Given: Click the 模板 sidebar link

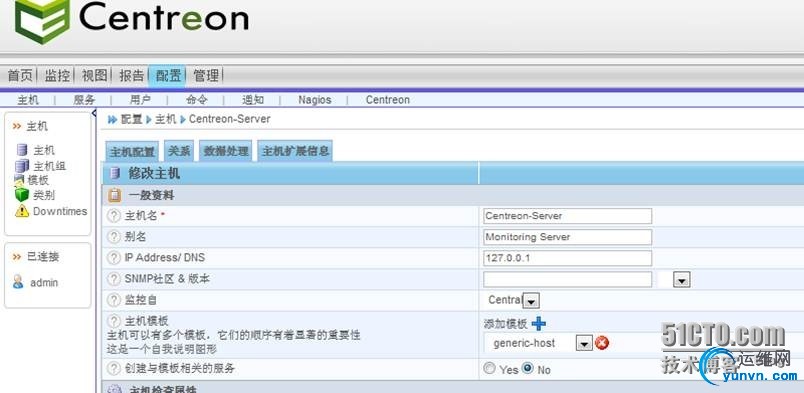Looking at the screenshot, I should coord(38,180).
